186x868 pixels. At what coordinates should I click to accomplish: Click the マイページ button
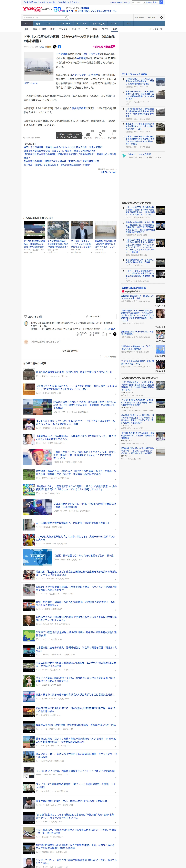coord(139,18)
